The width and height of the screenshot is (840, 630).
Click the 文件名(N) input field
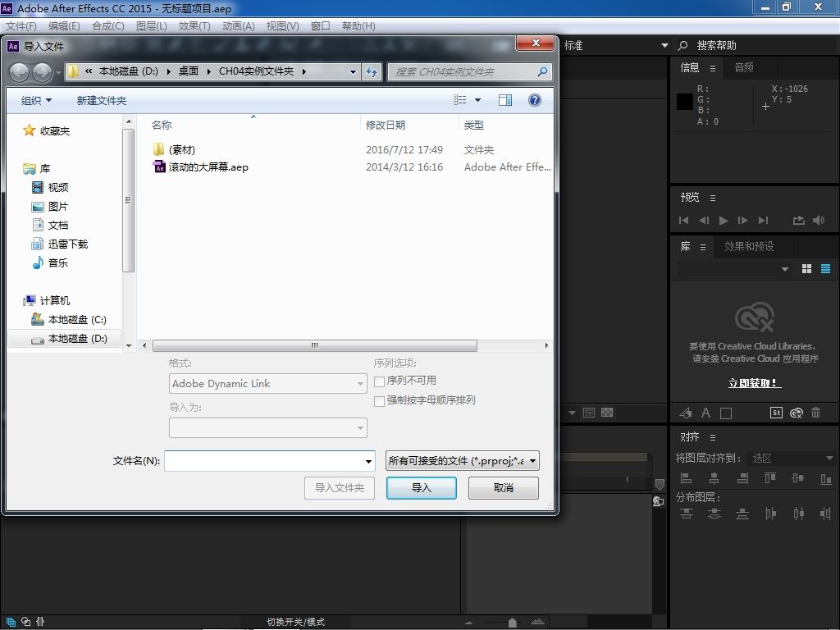pos(269,461)
